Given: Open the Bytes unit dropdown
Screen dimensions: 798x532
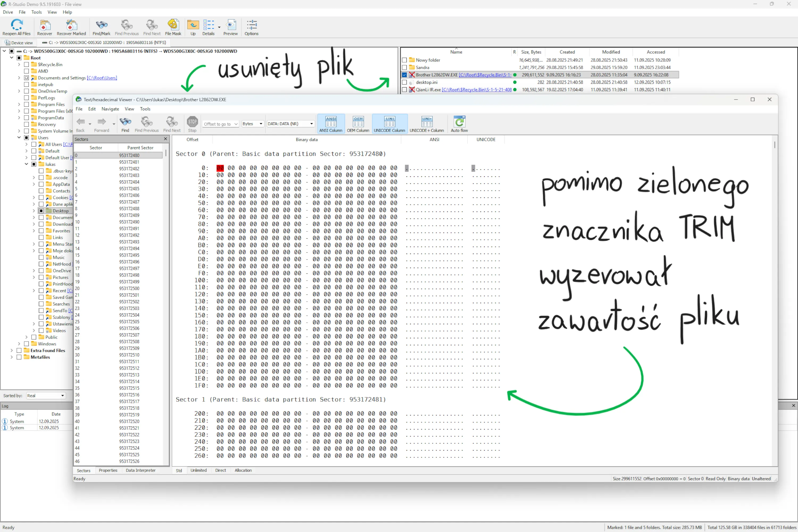Looking at the screenshot, I should [252, 124].
